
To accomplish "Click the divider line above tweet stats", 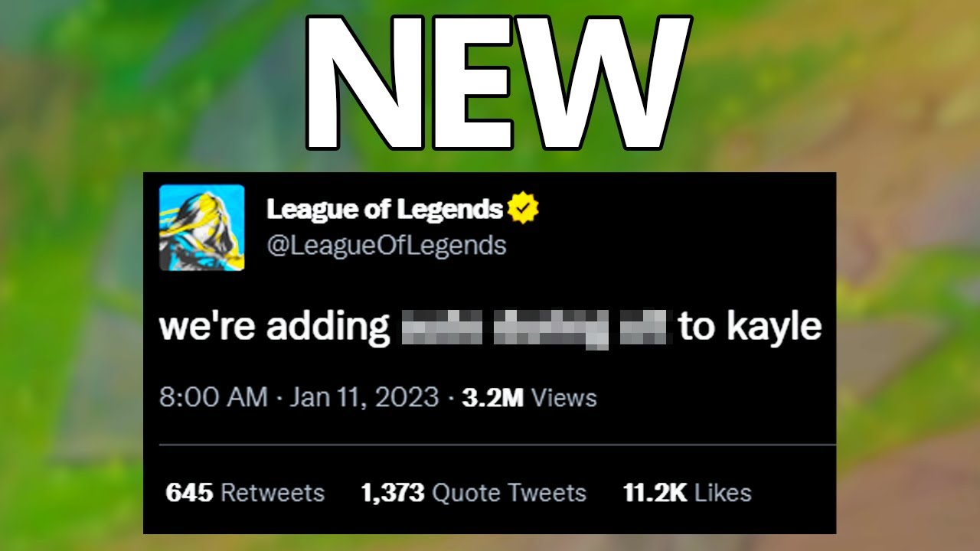I will click(x=498, y=444).
